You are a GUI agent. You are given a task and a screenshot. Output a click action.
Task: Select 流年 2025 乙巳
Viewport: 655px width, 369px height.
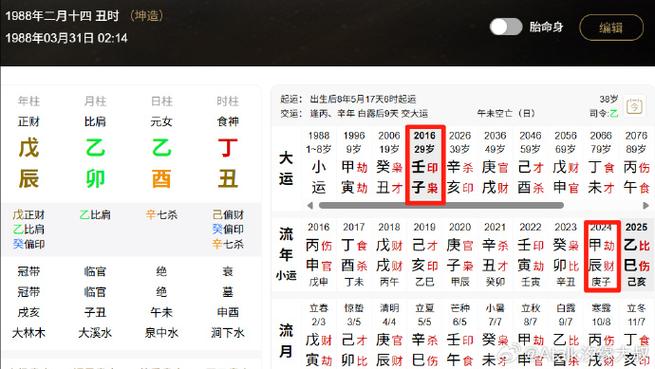point(637,255)
